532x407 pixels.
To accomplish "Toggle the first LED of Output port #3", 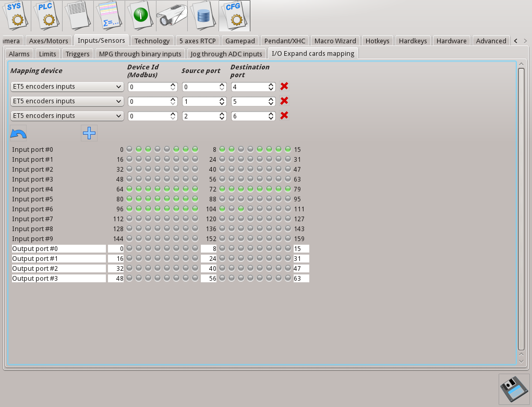I will pos(129,279).
